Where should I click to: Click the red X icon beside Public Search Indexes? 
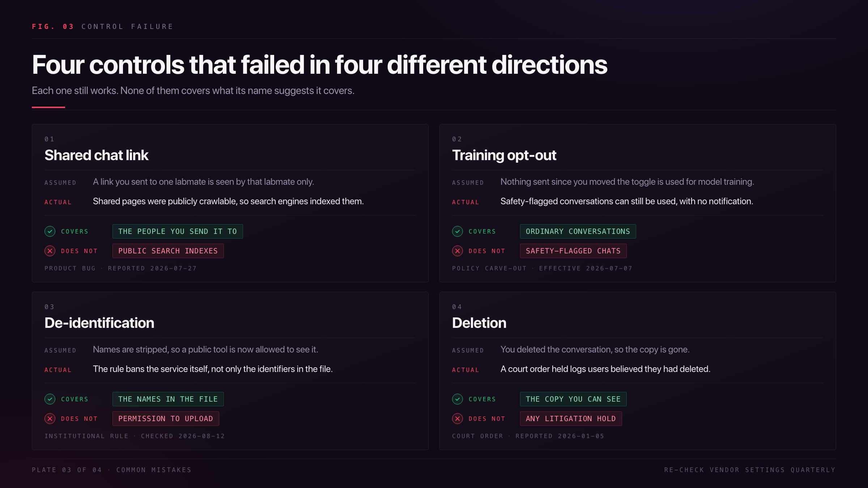coord(50,251)
